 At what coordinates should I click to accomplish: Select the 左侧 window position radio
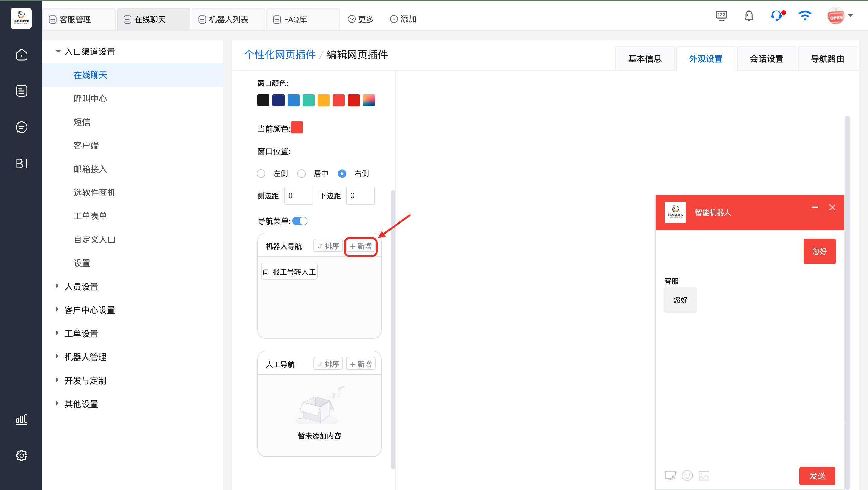point(261,174)
